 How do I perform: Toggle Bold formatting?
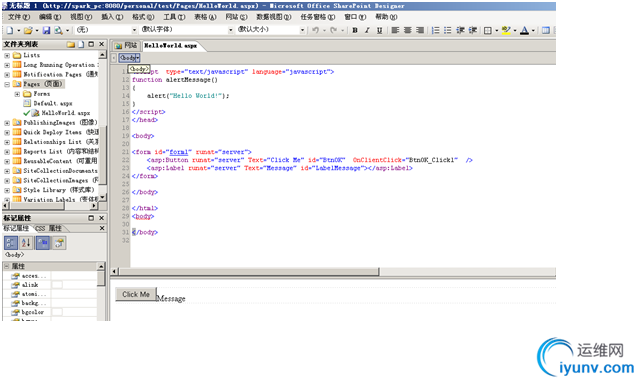point(355,30)
